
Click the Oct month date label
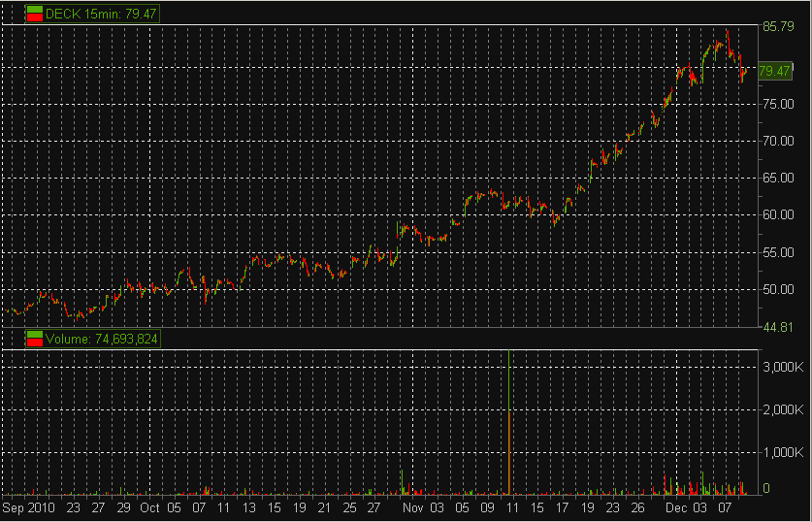click(x=150, y=507)
